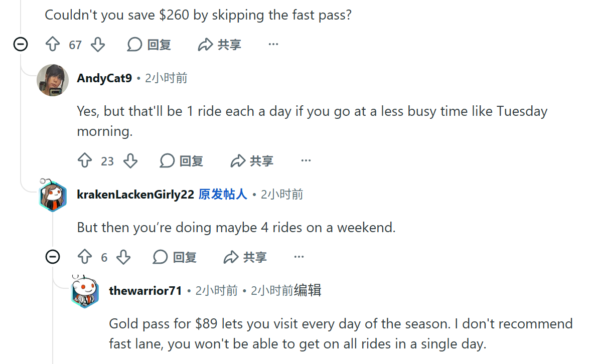Downvote the top comment
Viewport: 594px width, 364px height.
(x=98, y=44)
